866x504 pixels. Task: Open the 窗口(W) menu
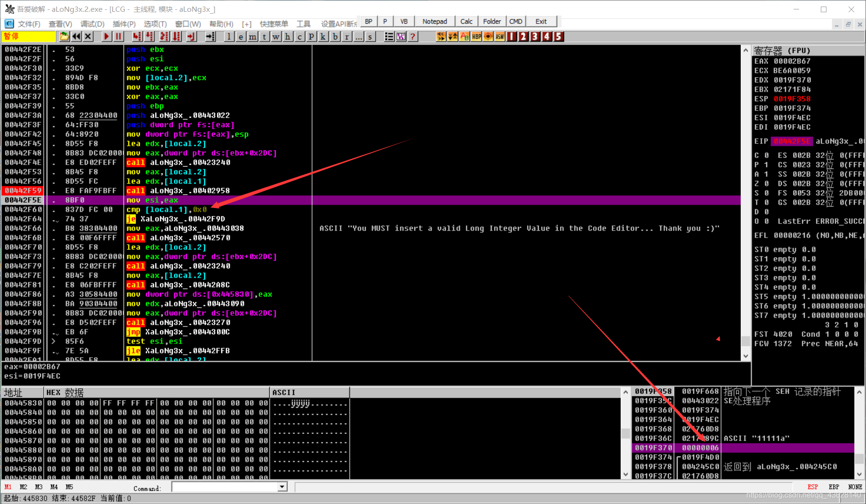(x=188, y=24)
